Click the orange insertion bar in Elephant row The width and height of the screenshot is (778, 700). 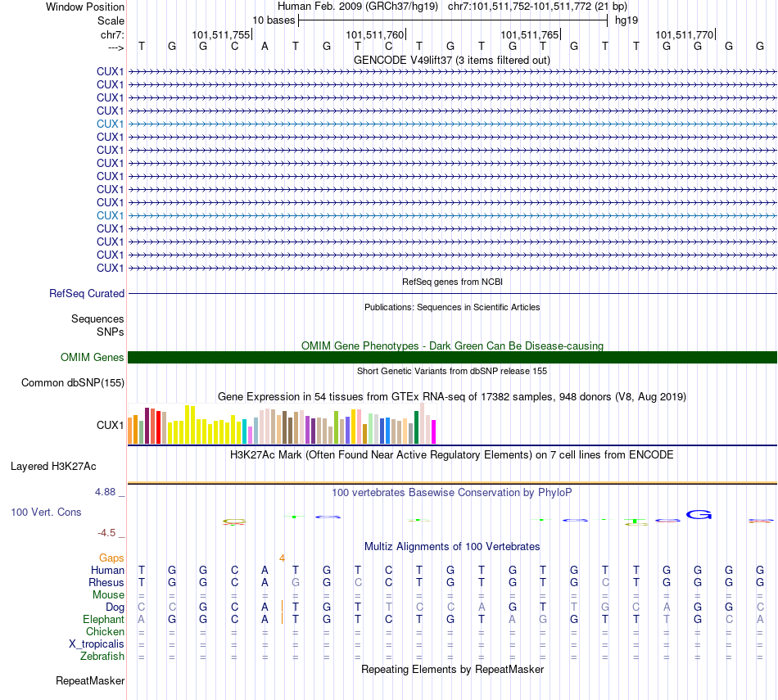click(282, 619)
